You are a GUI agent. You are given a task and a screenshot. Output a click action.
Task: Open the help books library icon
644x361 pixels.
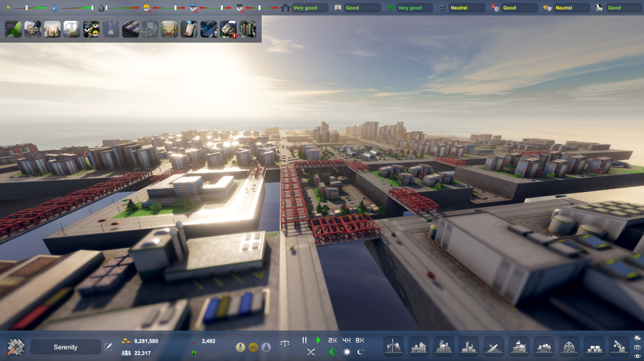click(x=248, y=29)
